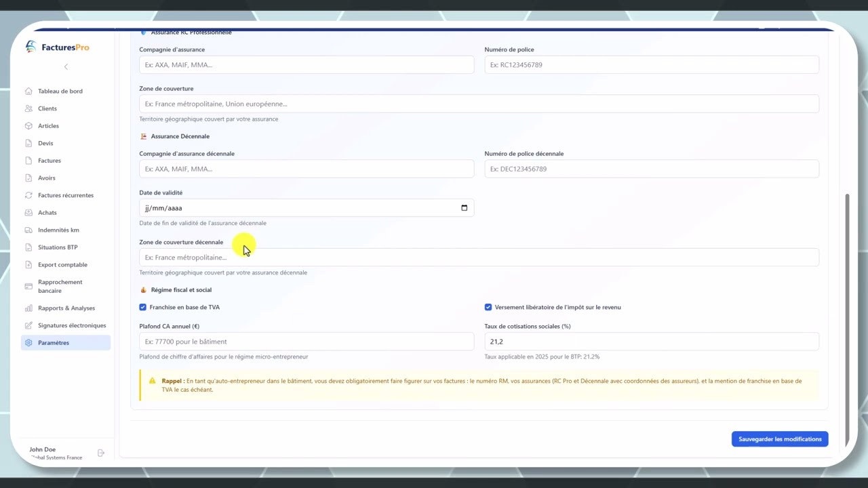This screenshot has width=868, height=488.
Task: Click Zone de couverture décennale field
Action: 479,258
